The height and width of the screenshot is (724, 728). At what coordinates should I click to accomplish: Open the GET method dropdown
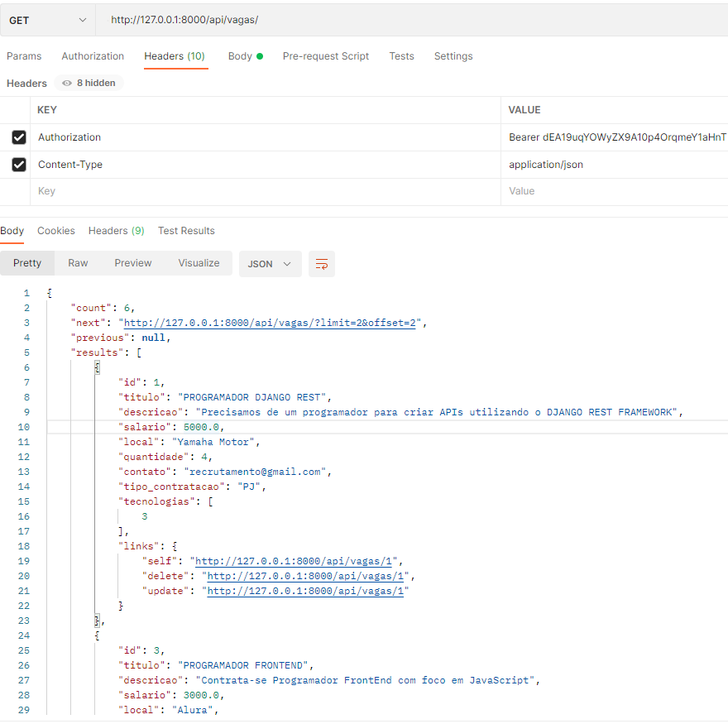(x=47, y=21)
